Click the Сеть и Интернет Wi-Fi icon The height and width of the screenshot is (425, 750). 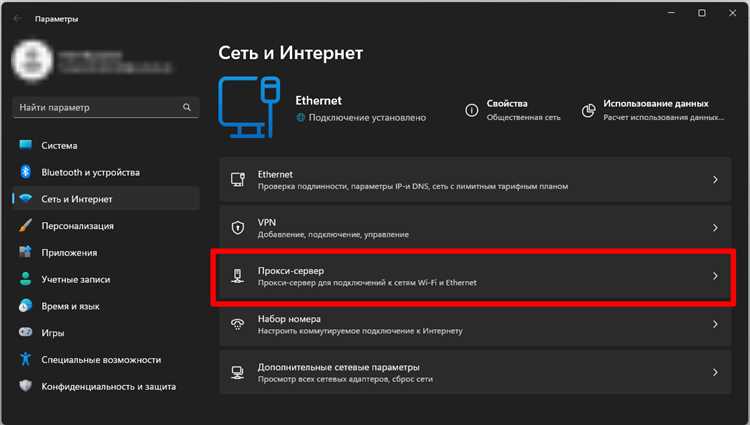(25, 198)
